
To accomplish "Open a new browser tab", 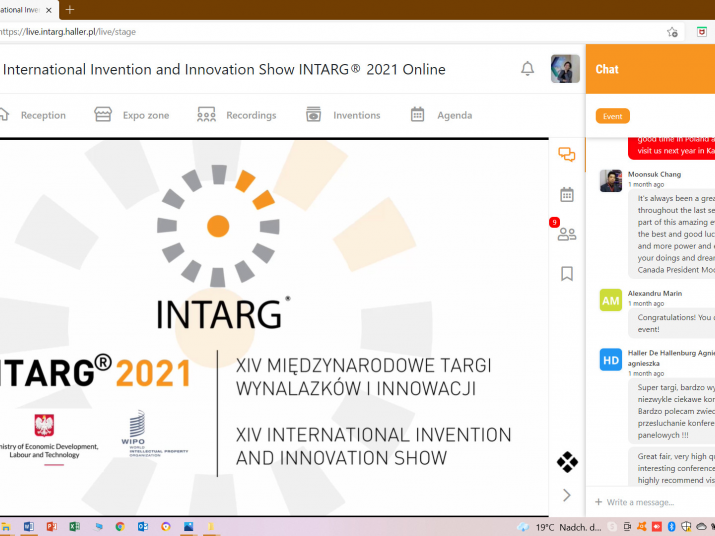I will click(70, 9).
